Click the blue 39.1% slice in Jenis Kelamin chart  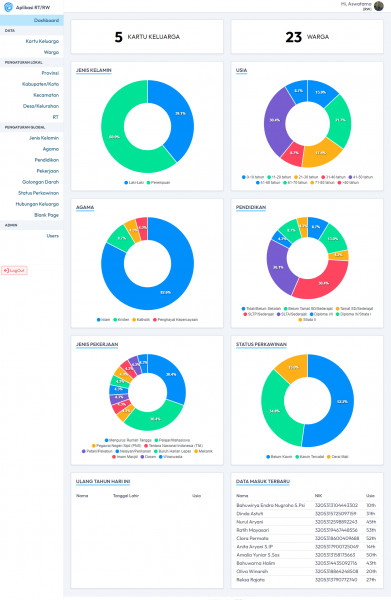tap(180, 114)
